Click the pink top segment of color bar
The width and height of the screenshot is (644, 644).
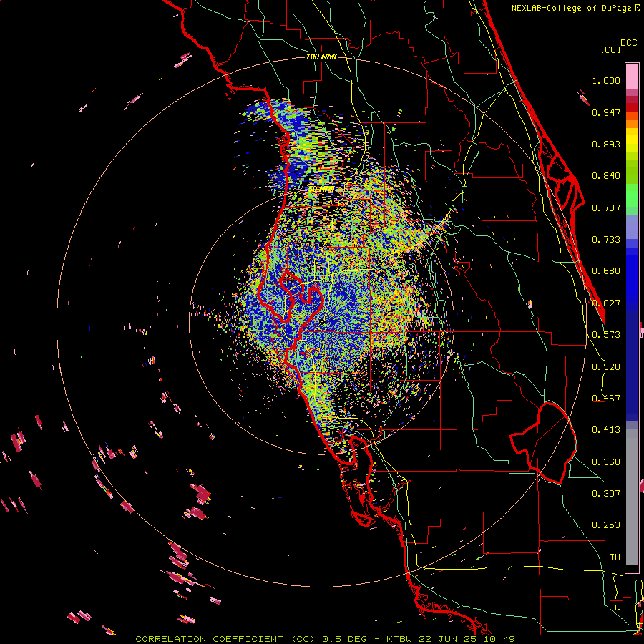coord(632,76)
